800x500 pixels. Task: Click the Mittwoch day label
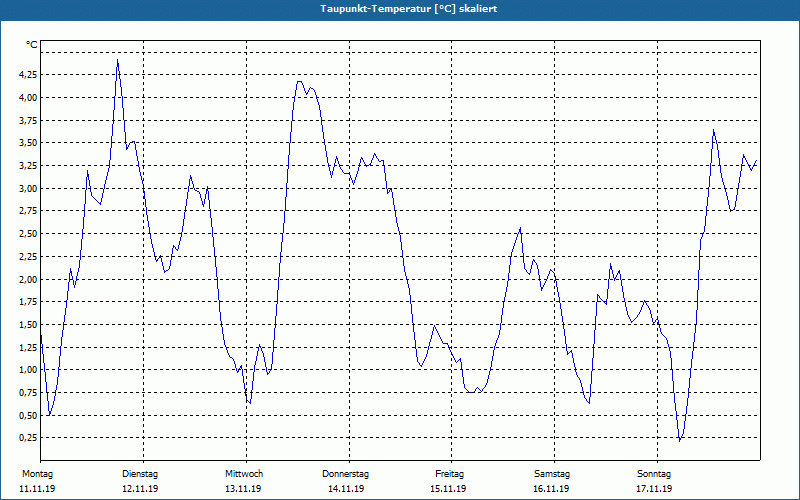pyautogui.click(x=244, y=474)
